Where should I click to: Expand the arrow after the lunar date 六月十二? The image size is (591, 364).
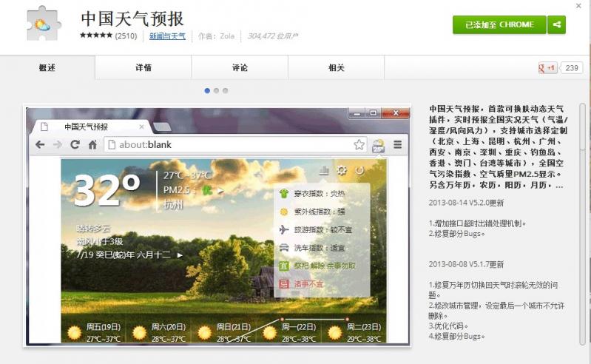[180, 255]
